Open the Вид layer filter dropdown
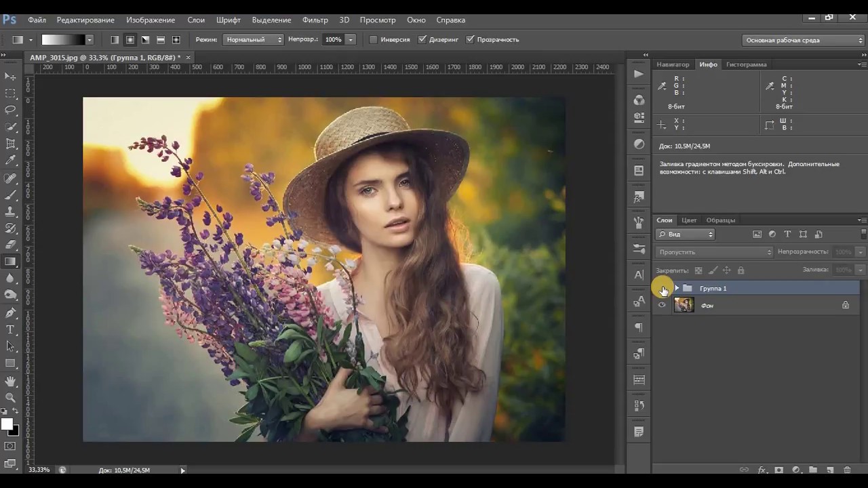Image resolution: width=868 pixels, height=488 pixels. 686,235
